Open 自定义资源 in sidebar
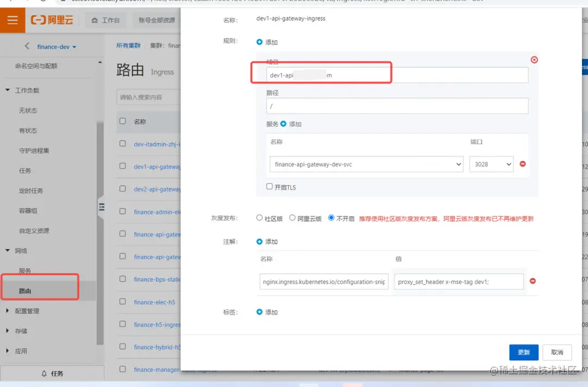This screenshot has width=588, height=387. point(34,231)
